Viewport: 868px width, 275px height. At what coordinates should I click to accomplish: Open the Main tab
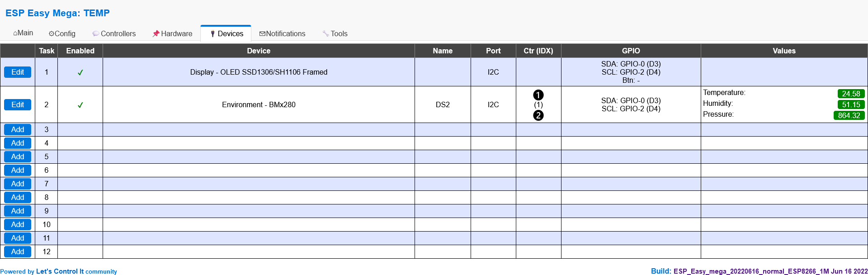[x=23, y=33]
